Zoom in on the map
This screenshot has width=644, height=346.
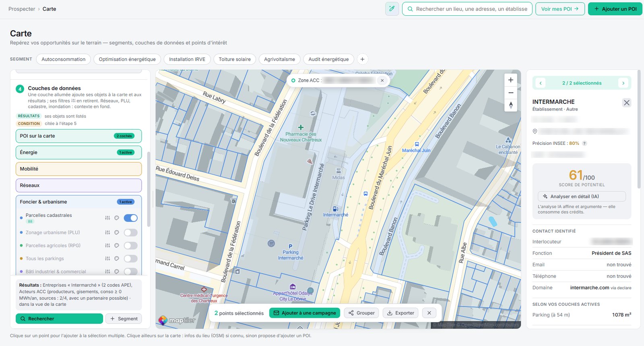click(511, 80)
